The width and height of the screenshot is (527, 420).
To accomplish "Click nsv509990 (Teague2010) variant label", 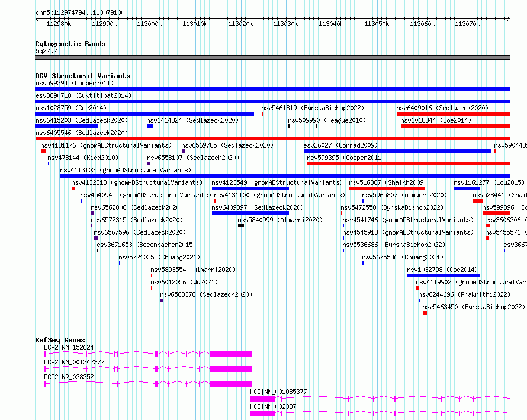I will pyautogui.click(x=327, y=120).
